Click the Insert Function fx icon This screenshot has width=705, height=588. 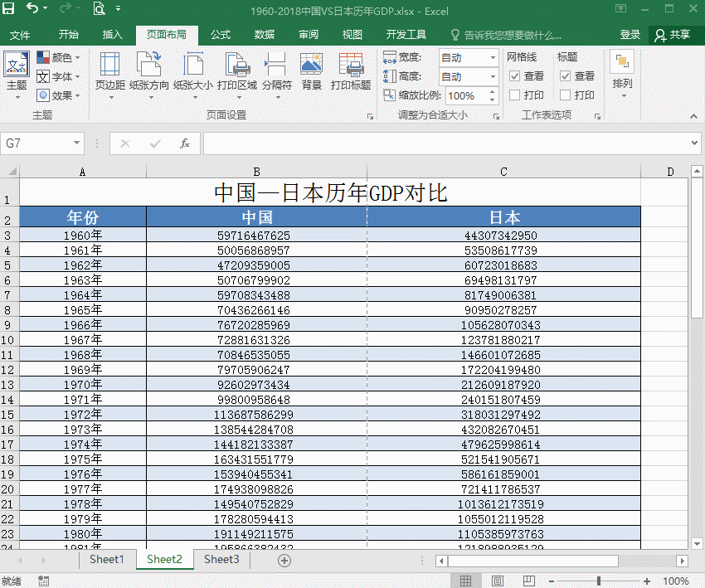(184, 143)
